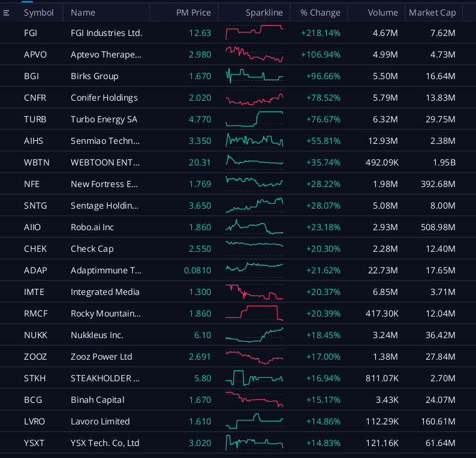Select the FGI symbol

pos(31,33)
